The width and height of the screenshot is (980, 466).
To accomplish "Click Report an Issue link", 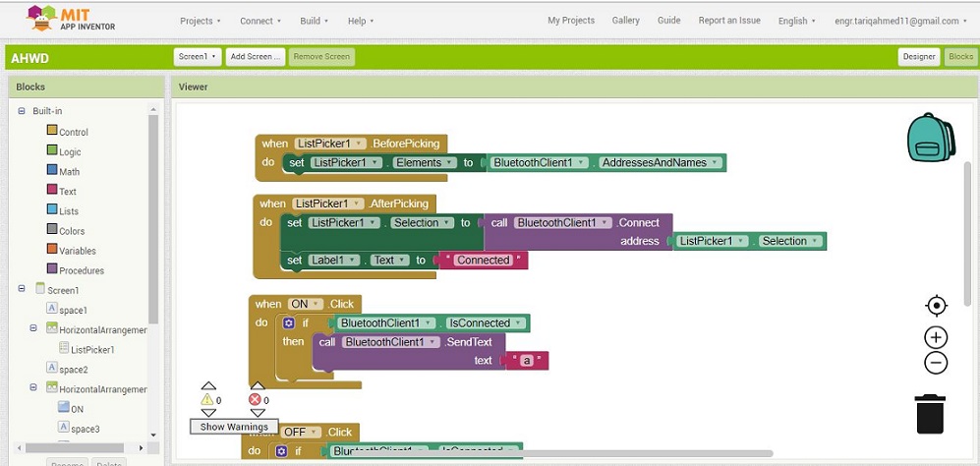I will [x=729, y=20].
